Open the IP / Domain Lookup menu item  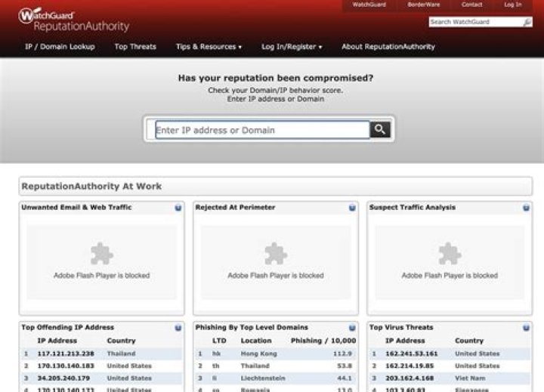tap(60, 47)
